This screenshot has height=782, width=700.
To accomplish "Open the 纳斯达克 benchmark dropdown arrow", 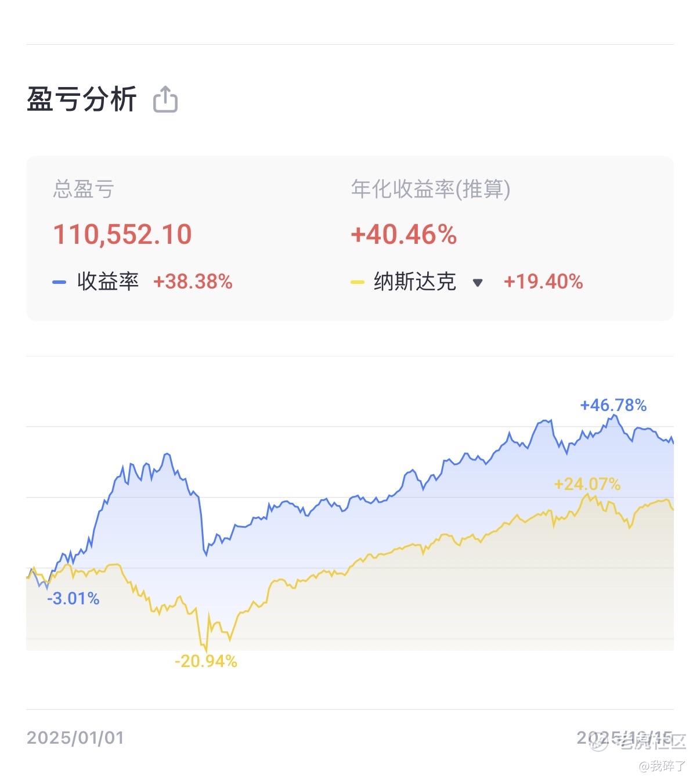I will (478, 283).
